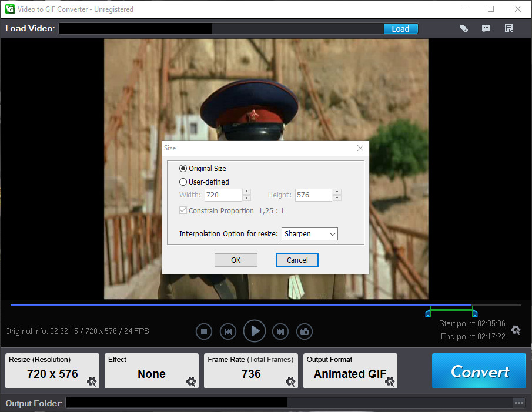
Task: Increase Width with the up spinner arrow
Action: (x=247, y=192)
